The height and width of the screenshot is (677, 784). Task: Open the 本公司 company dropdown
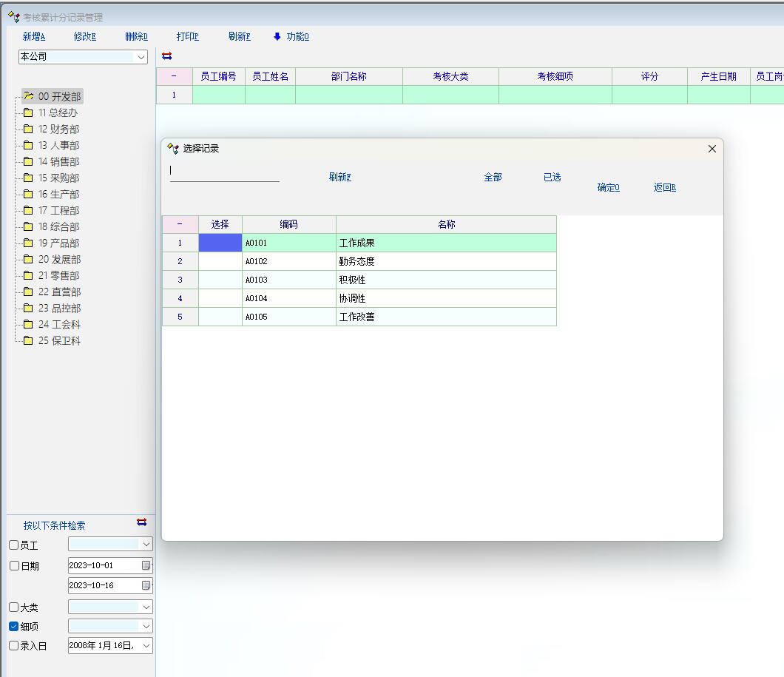[x=141, y=57]
